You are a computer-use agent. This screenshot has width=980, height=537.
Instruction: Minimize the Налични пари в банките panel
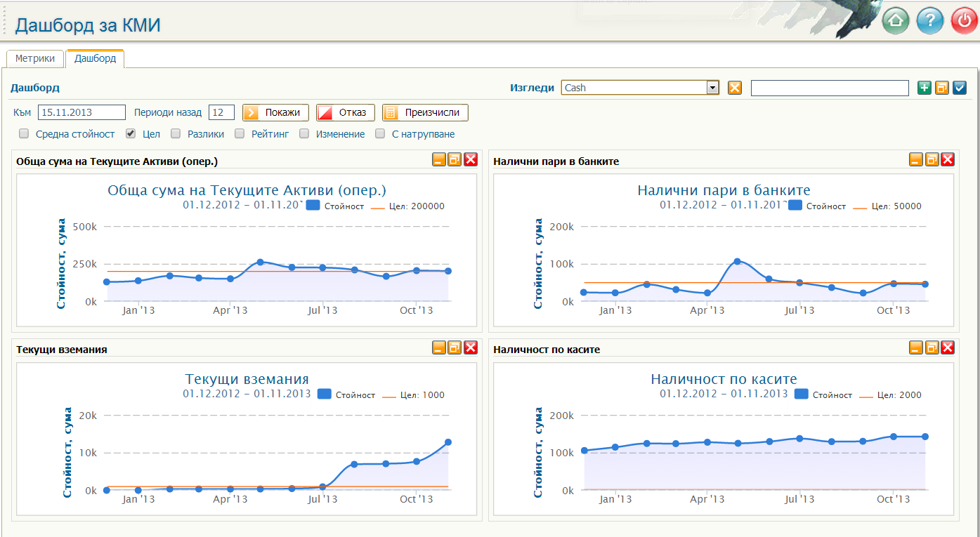pyautogui.click(x=915, y=159)
